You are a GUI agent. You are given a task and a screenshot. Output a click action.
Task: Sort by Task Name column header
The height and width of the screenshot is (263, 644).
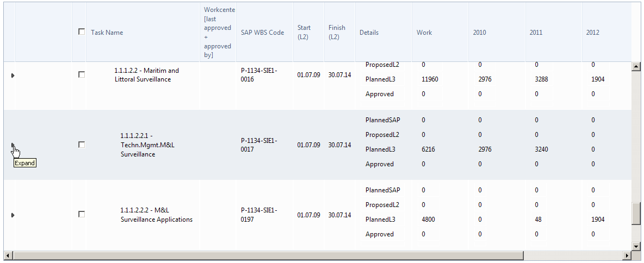click(107, 33)
